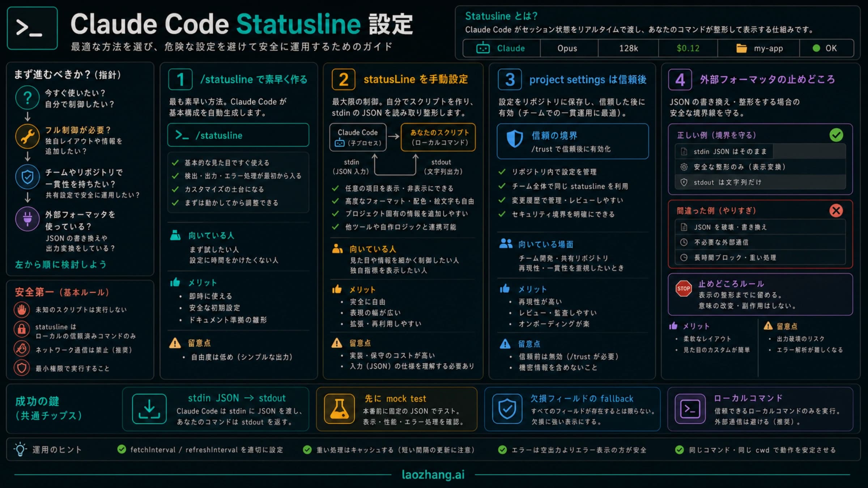Click the flask mock test icon
The width and height of the screenshot is (868, 488).
339,409
